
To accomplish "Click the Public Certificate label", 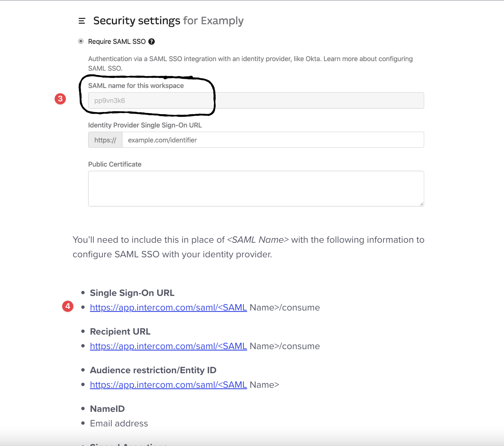I will point(115,164).
